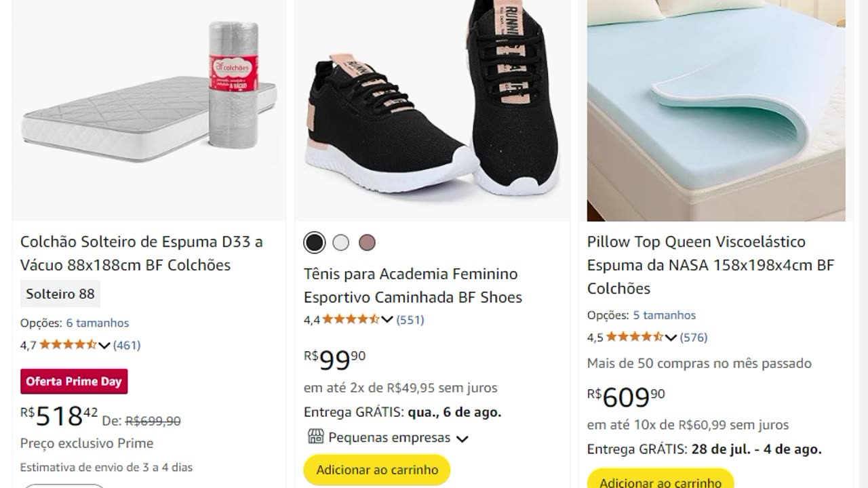This screenshot has height=488, width=868.
Task: Expand rating breakdown for Pillow Top Queen
Action: tap(671, 338)
